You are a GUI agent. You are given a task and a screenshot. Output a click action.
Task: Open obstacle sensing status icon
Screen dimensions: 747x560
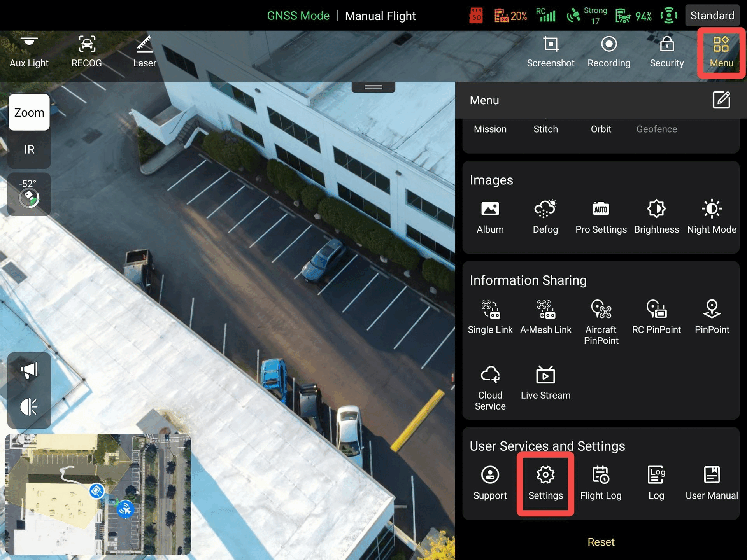(669, 16)
